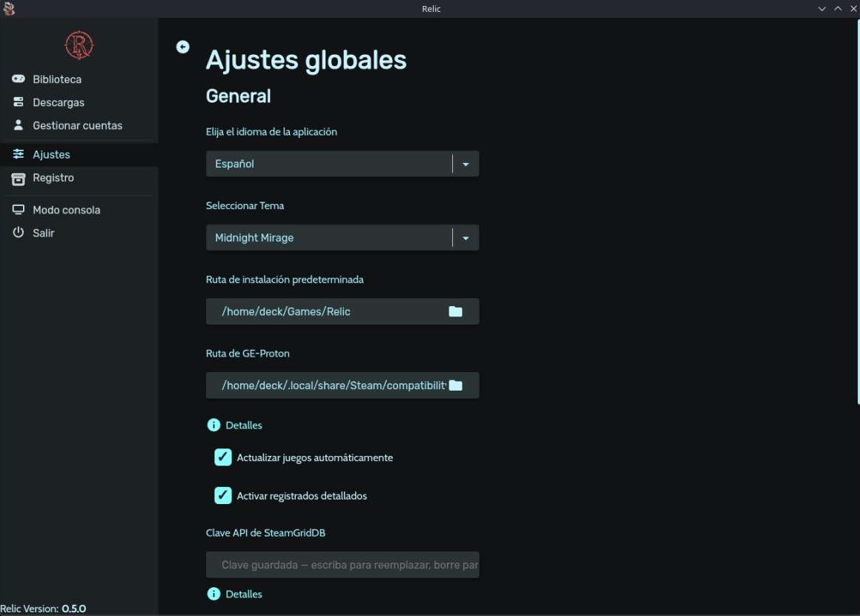Click the Descargas server icon
Image resolution: width=860 pixels, height=616 pixels.
pyautogui.click(x=18, y=102)
